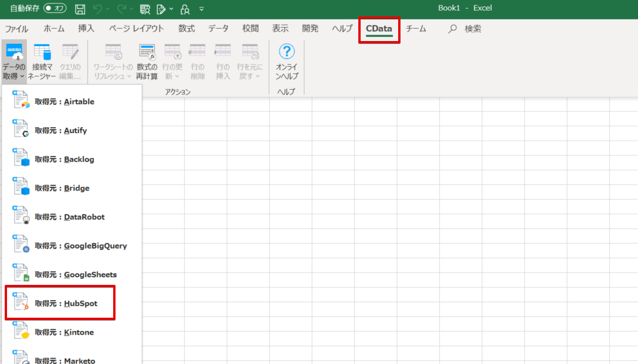Click the Redo arrow icon
The height and width of the screenshot is (364, 638).
[121, 9]
